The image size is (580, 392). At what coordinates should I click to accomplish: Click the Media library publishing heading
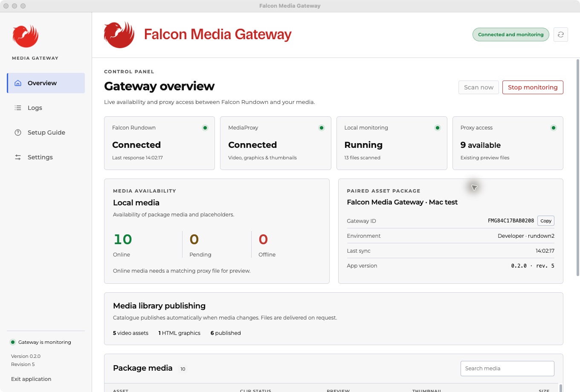click(x=159, y=306)
